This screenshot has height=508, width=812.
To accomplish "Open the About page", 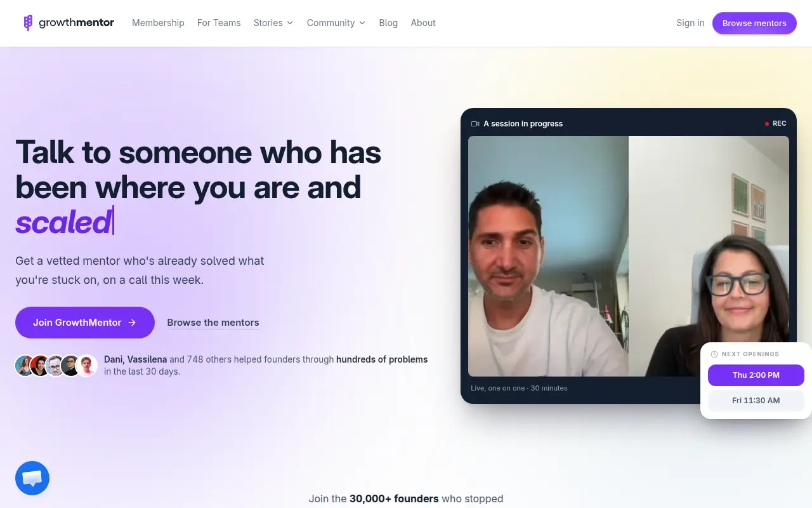I will click(x=423, y=23).
